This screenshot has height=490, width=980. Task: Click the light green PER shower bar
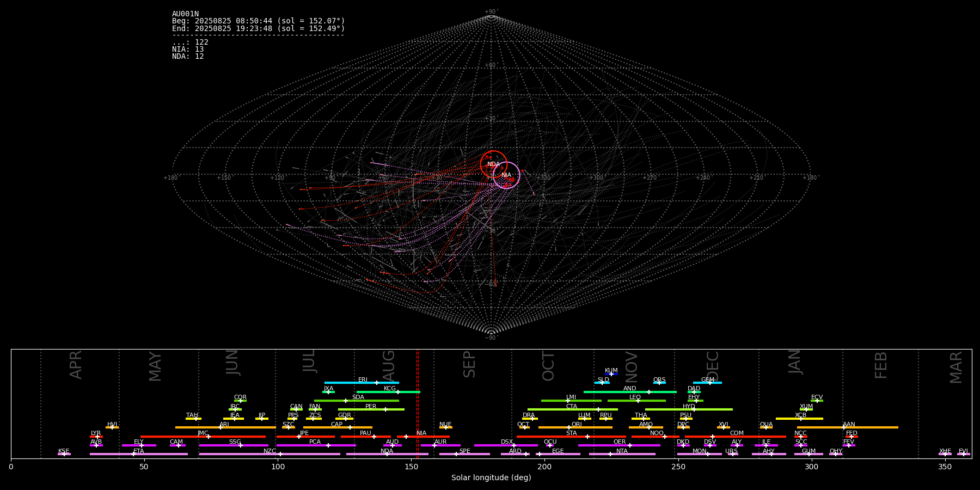tap(371, 409)
